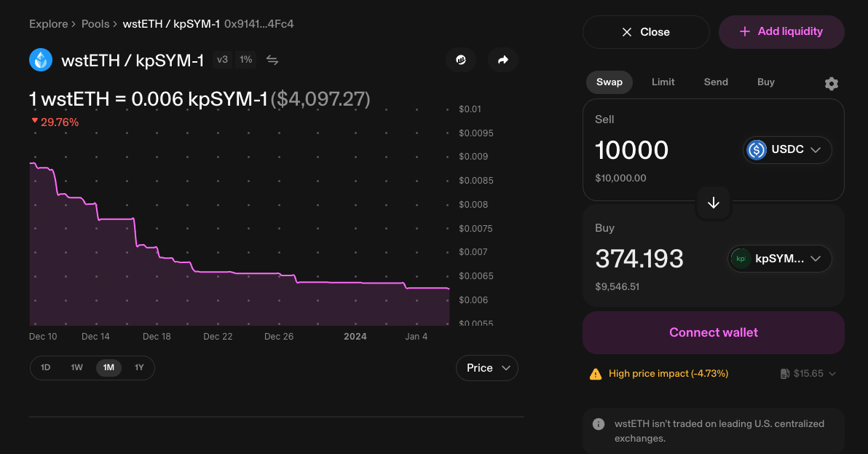Switch chart range to 1W
The width and height of the screenshot is (868, 454).
click(x=76, y=368)
